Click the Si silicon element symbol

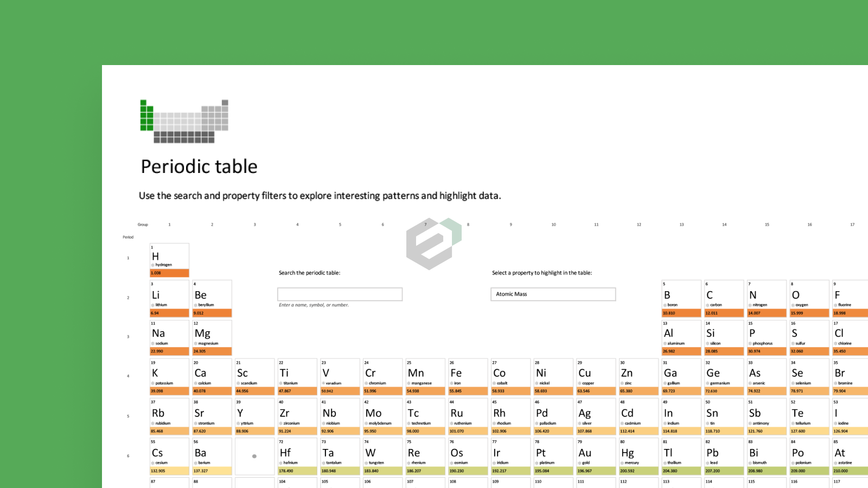[x=710, y=333]
